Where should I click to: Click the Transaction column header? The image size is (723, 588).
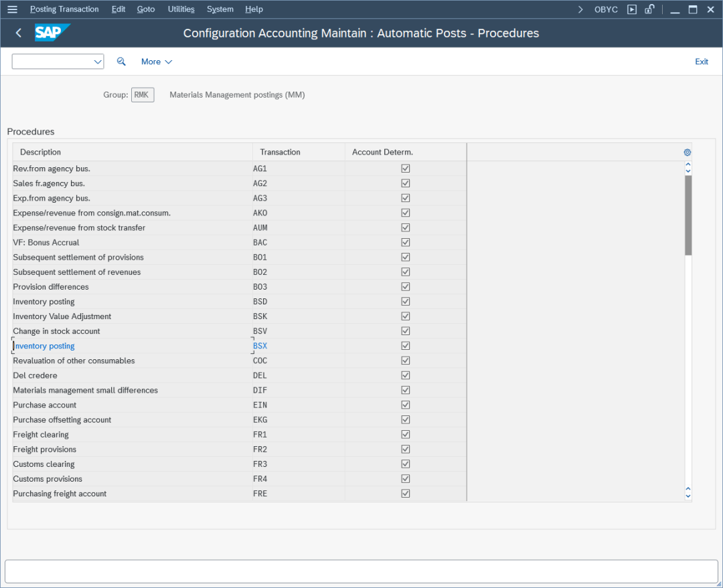point(280,153)
